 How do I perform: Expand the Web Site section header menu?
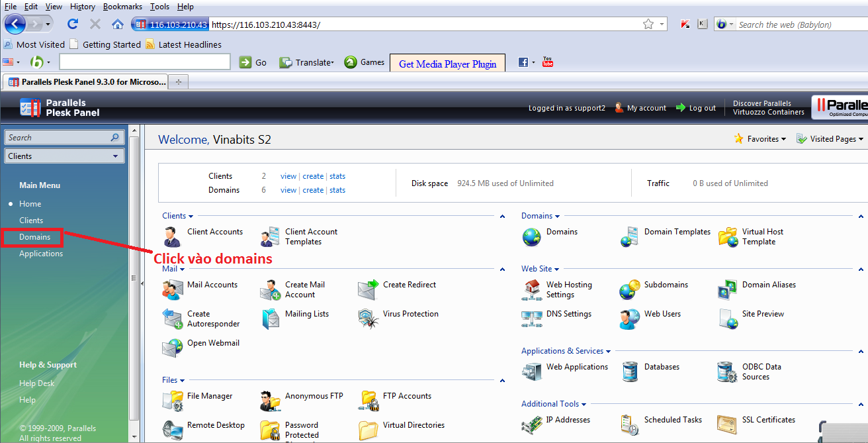(541, 269)
